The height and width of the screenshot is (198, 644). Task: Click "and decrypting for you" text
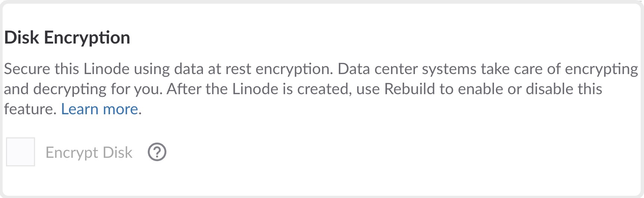(83, 89)
